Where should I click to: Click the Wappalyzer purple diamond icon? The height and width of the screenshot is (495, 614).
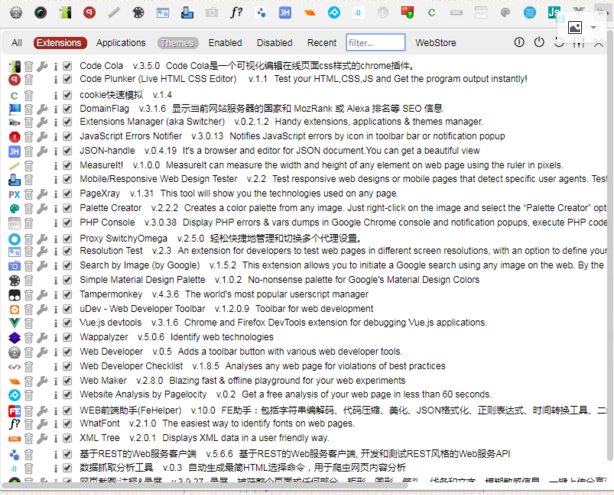(14, 338)
